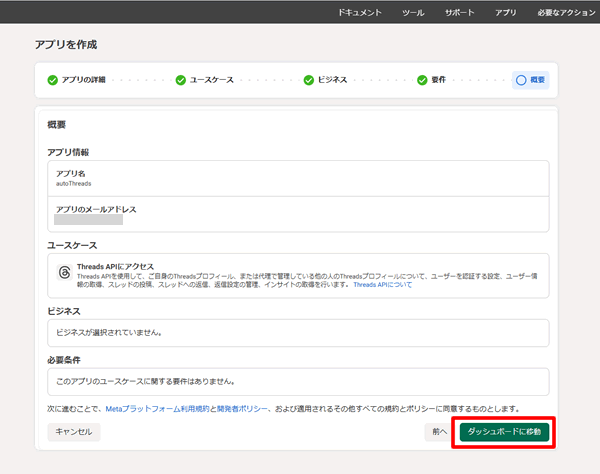Click the Threads logo in the use case box
600x474 pixels.
(63, 272)
